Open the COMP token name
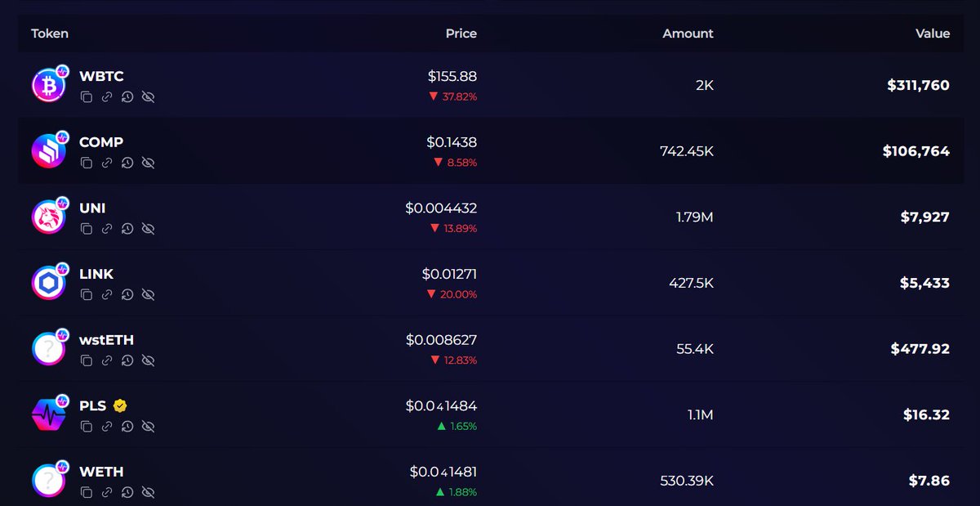Screen dimensions: 980x506 point(101,142)
